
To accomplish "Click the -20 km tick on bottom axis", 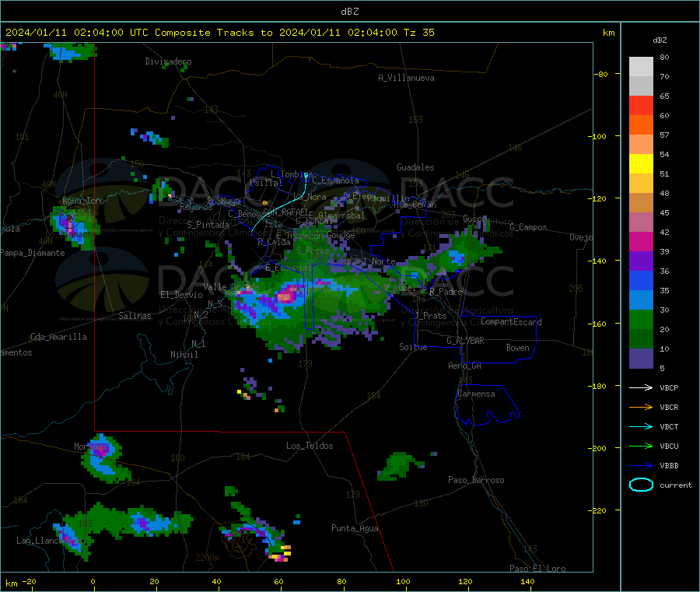I will pyautogui.click(x=30, y=581).
